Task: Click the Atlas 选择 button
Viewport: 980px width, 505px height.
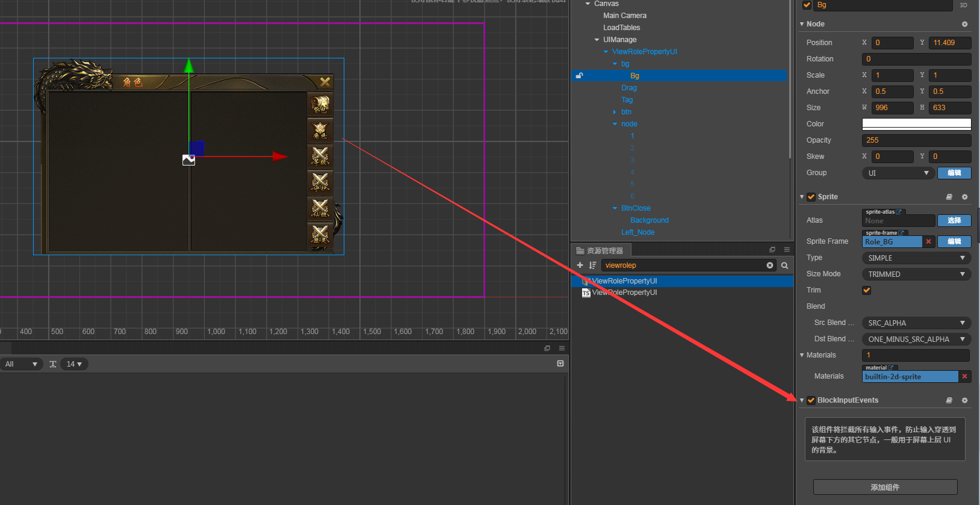Action: (x=954, y=220)
